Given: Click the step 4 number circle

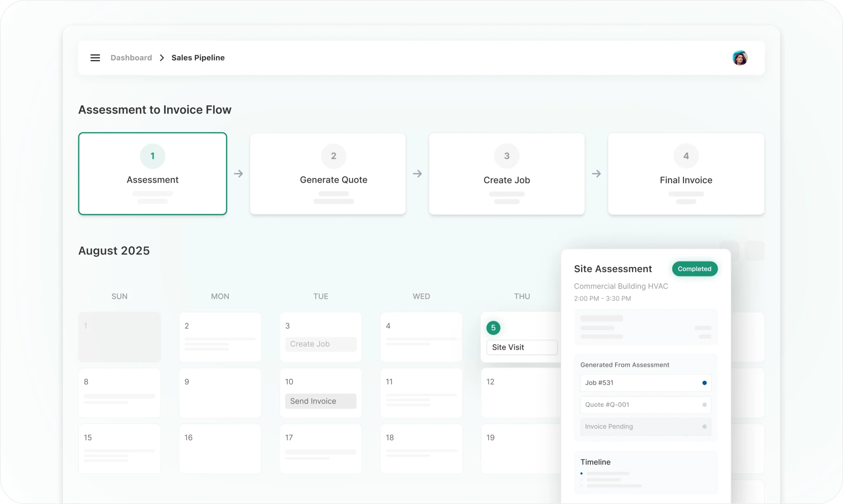Looking at the screenshot, I should click(x=686, y=156).
